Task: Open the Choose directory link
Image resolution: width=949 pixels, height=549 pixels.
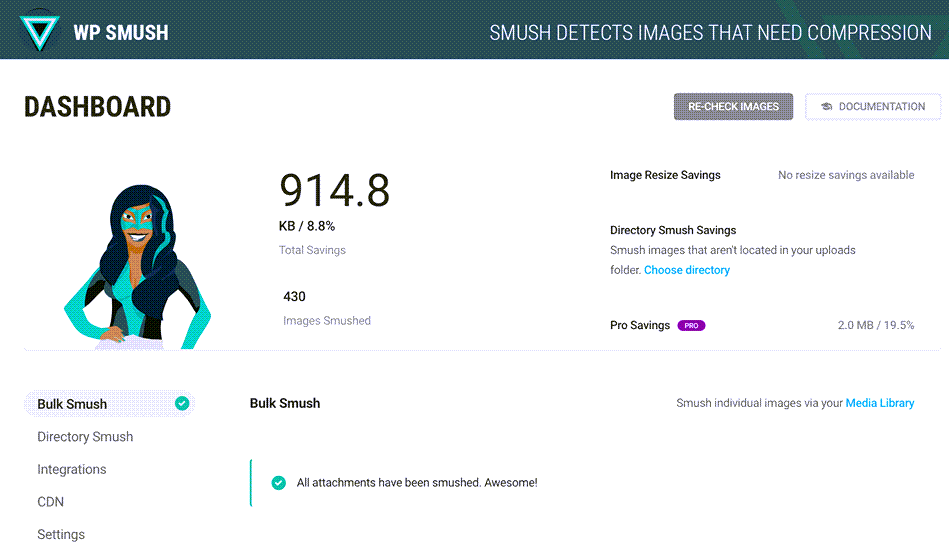Action: click(x=686, y=270)
